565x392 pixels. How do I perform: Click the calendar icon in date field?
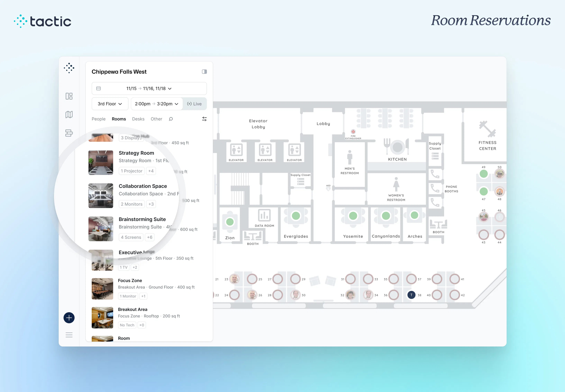pos(98,88)
